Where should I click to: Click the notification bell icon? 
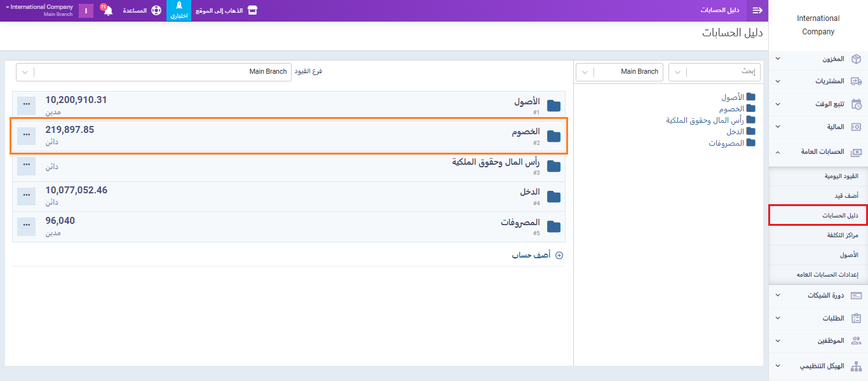tap(108, 11)
